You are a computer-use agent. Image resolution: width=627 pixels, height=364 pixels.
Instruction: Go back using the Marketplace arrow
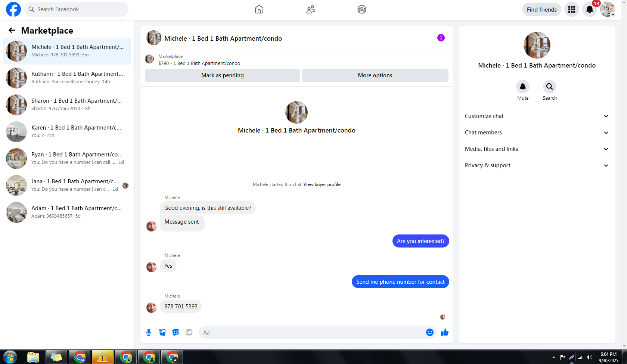[12, 31]
